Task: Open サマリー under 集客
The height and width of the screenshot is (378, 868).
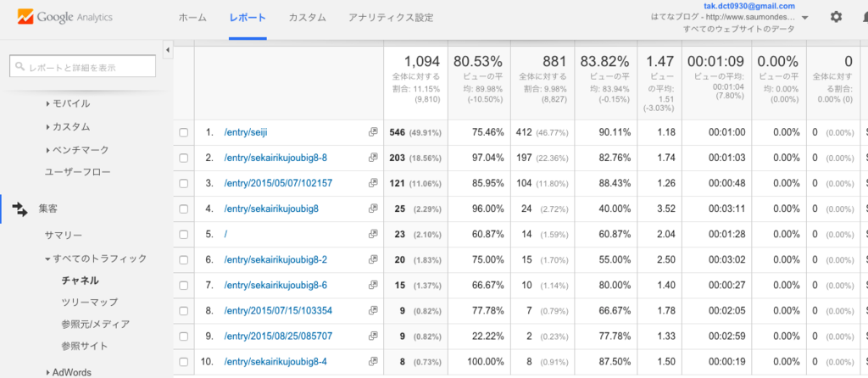Action: click(x=64, y=236)
